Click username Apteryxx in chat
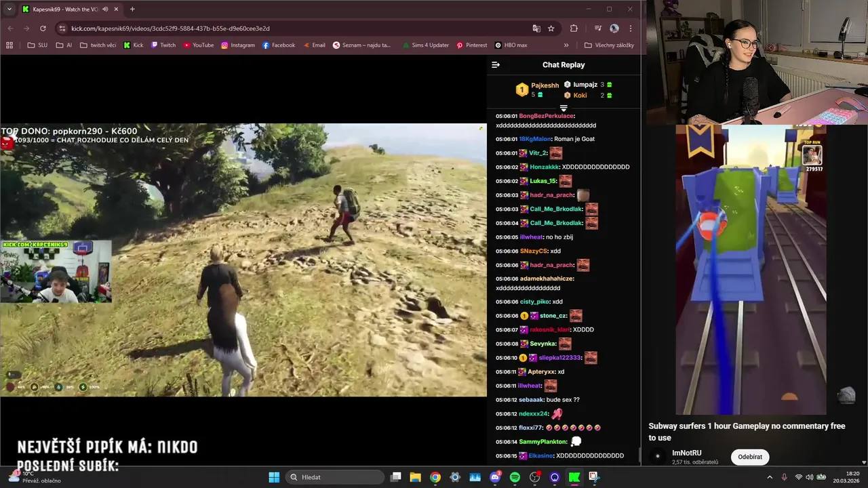This screenshot has width=868, height=488. click(x=541, y=372)
